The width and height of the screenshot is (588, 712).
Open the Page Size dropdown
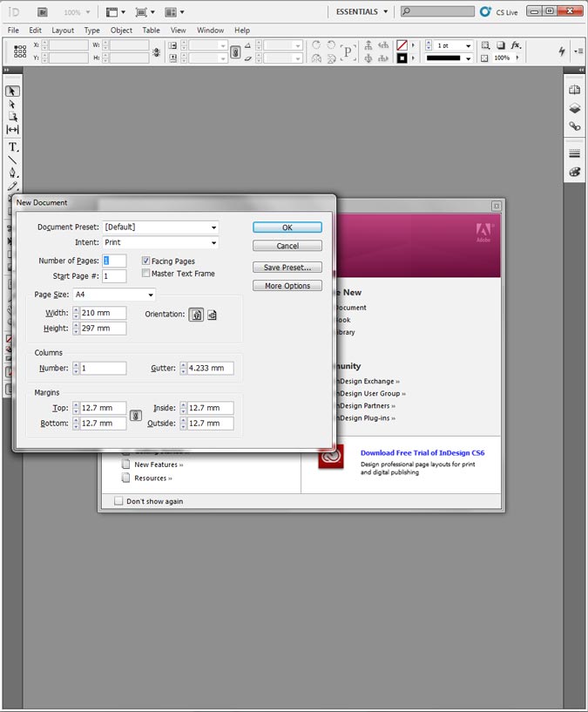coord(114,295)
